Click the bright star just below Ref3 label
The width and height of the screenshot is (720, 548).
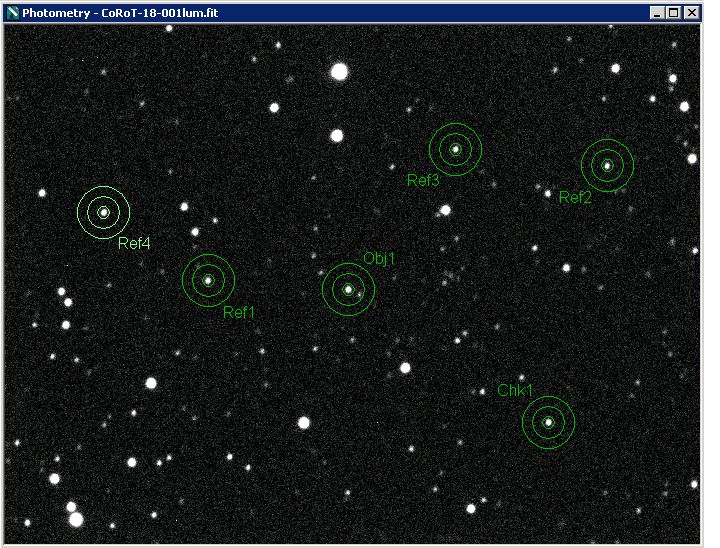click(445, 210)
